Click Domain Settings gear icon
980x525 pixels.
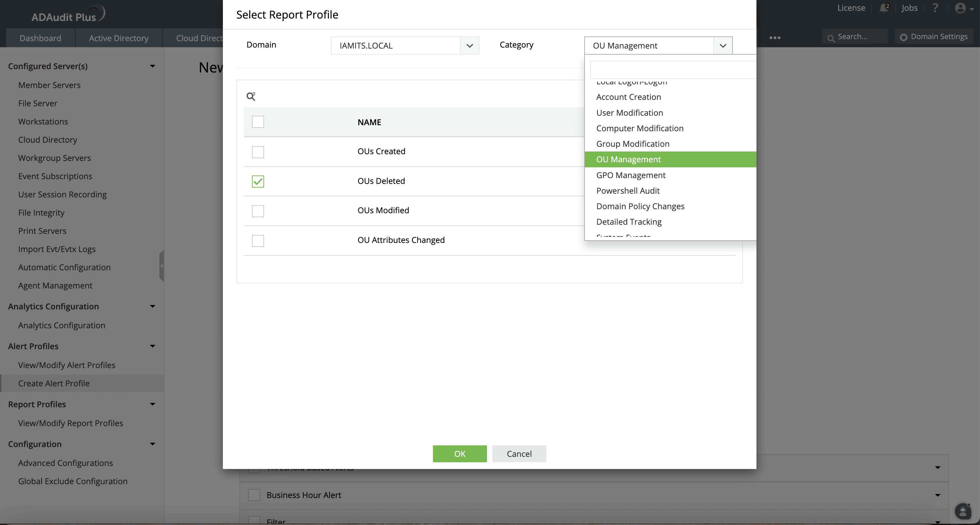point(904,37)
